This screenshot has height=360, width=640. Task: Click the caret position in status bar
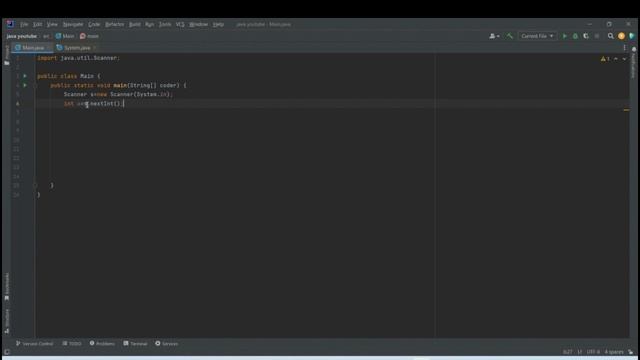tap(567, 352)
